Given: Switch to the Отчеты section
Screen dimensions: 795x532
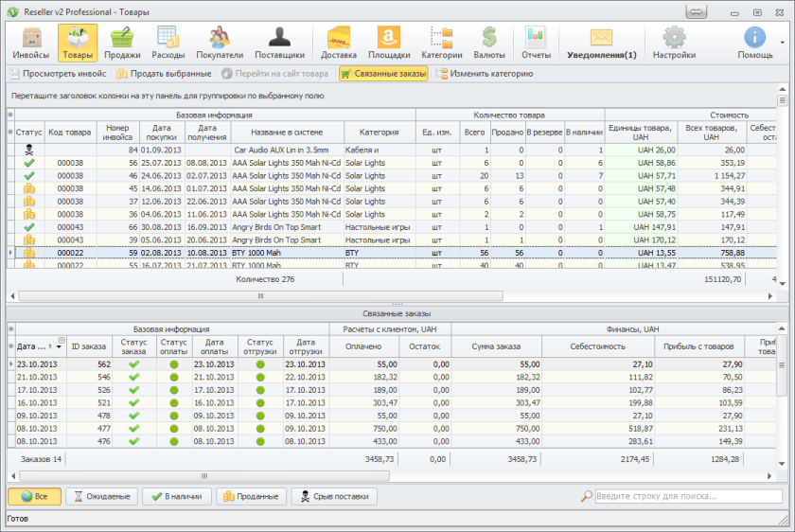Looking at the screenshot, I should tap(536, 43).
